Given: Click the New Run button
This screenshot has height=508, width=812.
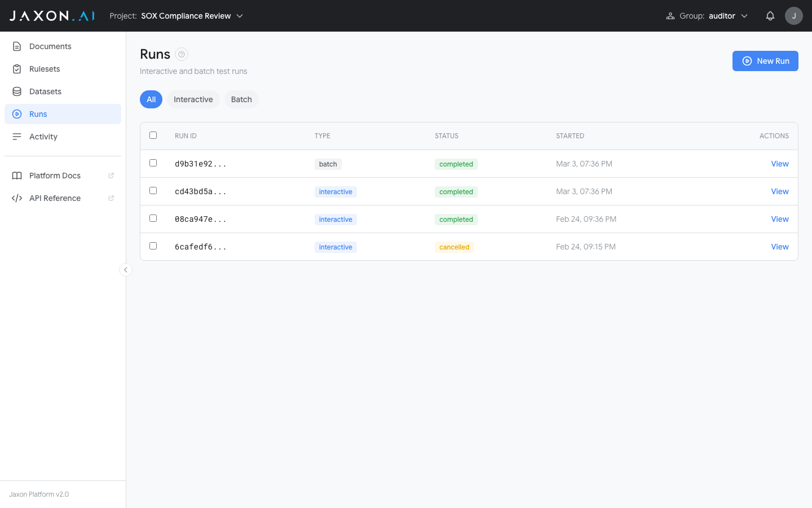Looking at the screenshot, I should 765,61.
